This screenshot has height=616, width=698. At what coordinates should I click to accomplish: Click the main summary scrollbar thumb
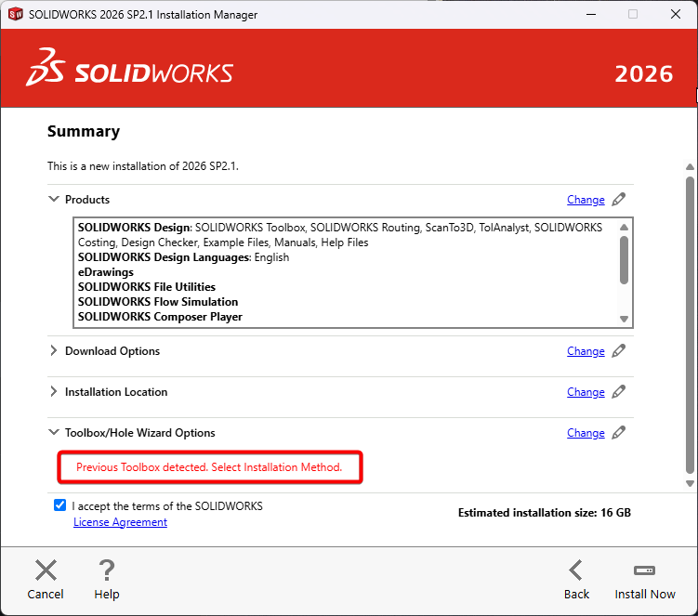(690, 325)
